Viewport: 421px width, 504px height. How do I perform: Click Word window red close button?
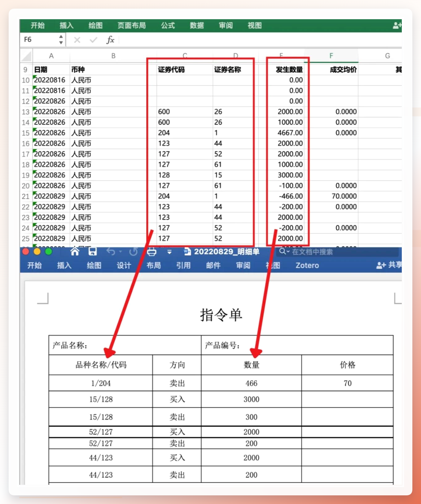pyautogui.click(x=26, y=252)
